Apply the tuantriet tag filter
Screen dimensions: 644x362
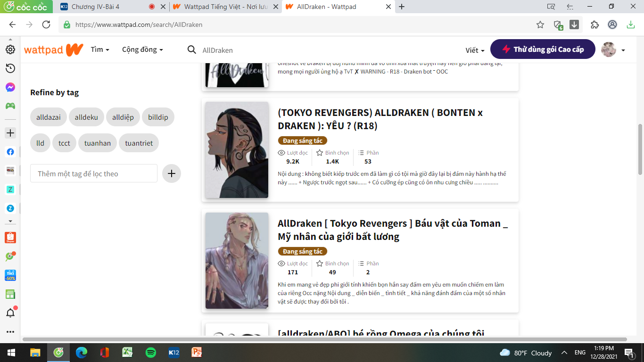coord(139,143)
